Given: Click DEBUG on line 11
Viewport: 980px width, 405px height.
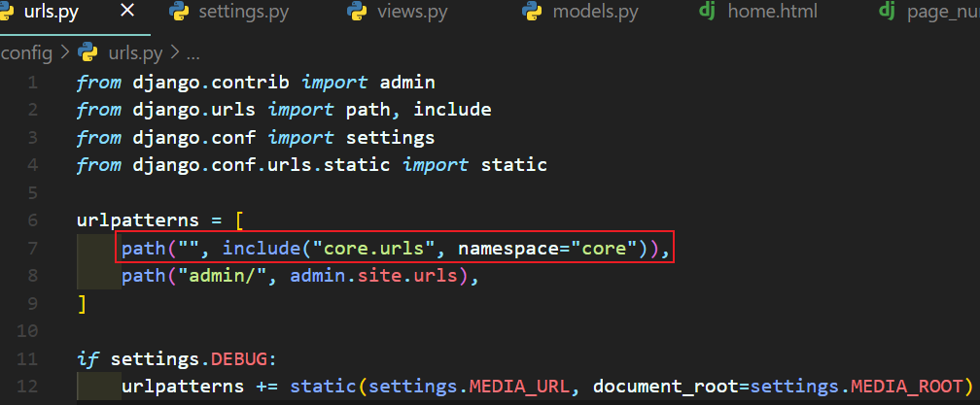Looking at the screenshot, I should coord(239,358).
